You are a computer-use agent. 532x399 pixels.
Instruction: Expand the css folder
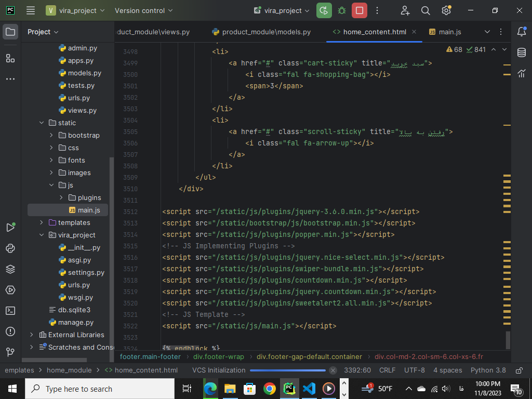(51, 148)
